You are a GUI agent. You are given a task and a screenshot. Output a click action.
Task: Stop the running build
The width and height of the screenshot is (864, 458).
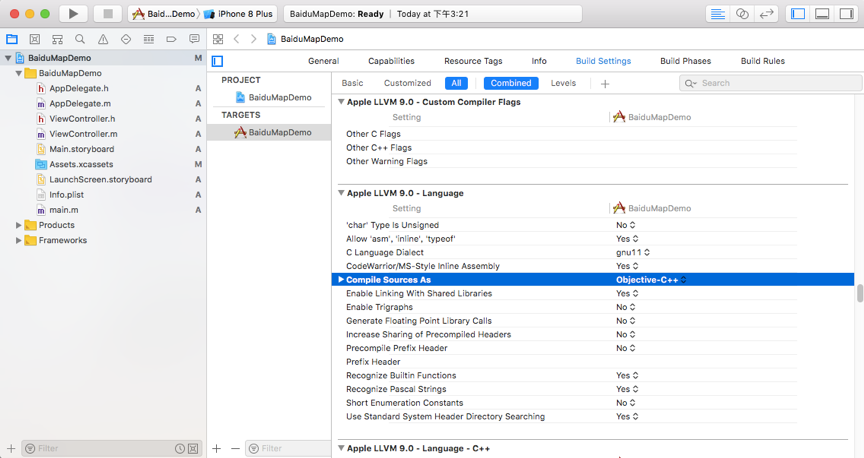[108, 14]
